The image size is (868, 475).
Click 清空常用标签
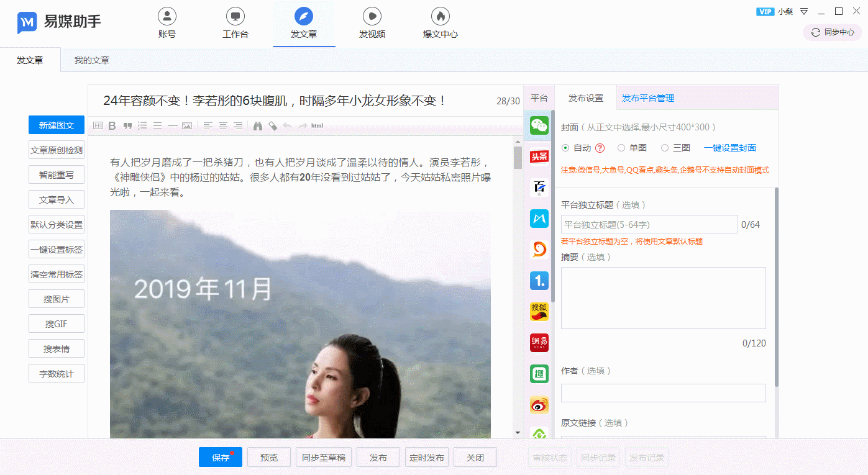(57, 274)
